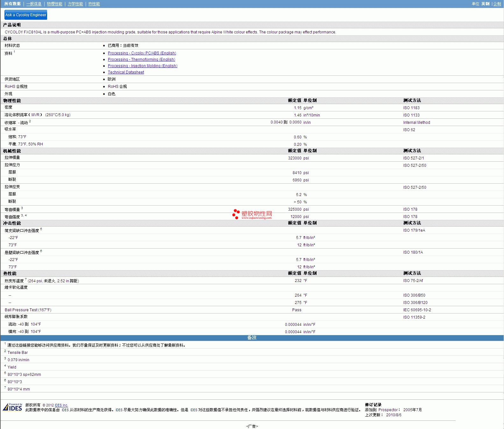Click ISO 306/B50 test method
The height and width of the screenshot is (429, 504).
(414, 295)
